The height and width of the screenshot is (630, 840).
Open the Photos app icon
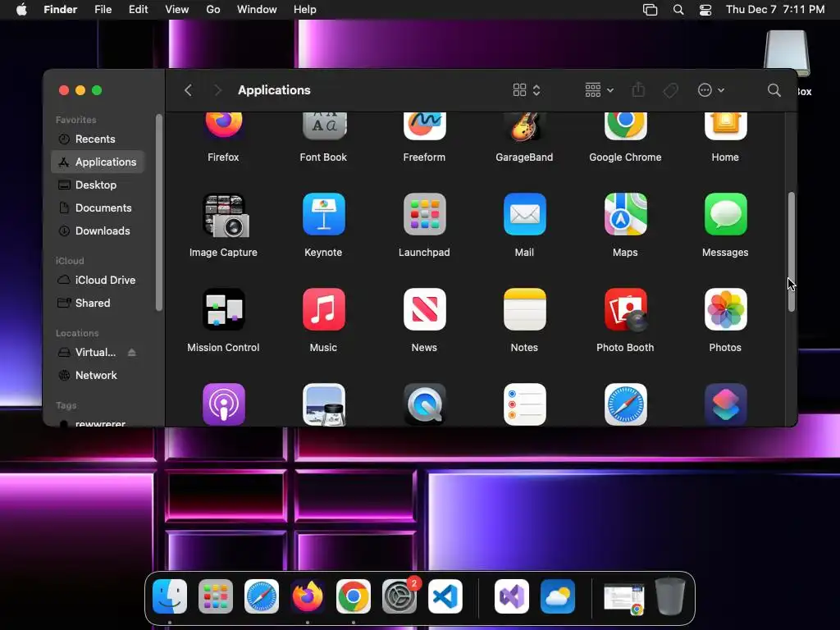pos(725,309)
